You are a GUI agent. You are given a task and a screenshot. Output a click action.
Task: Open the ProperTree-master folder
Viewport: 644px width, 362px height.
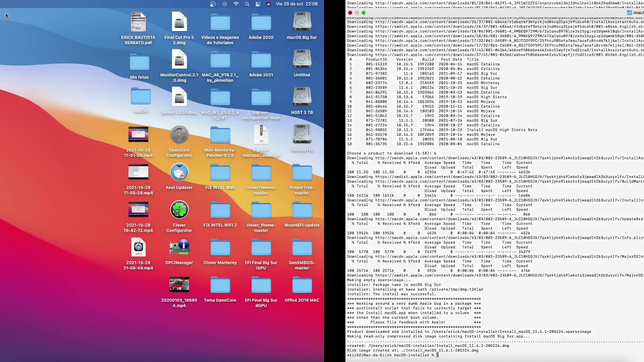(302, 173)
